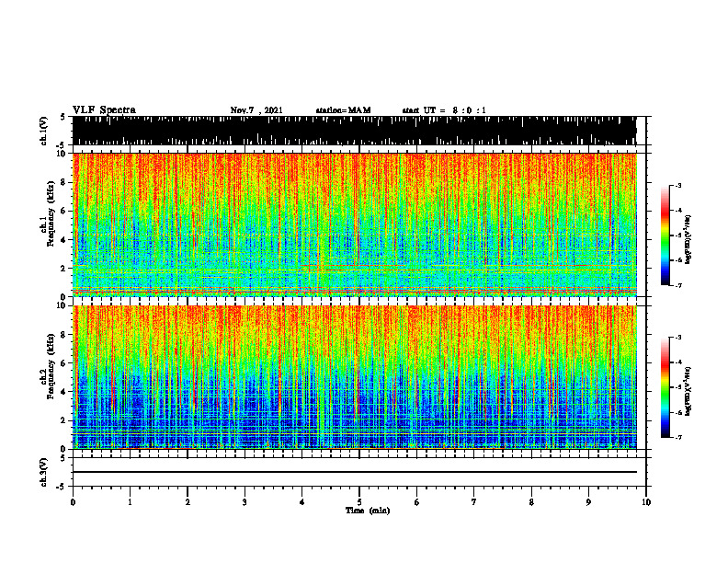Click time axis tick label '7'
Viewport: 728px width, 563px height.
coord(474,502)
